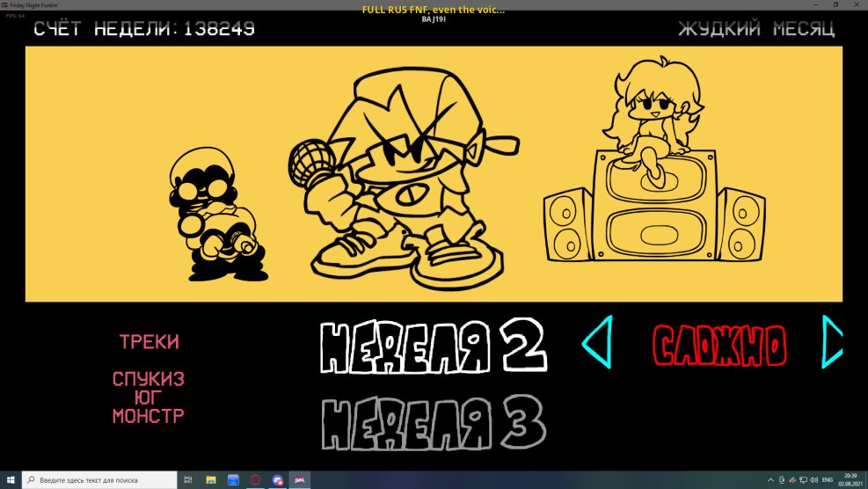The width and height of the screenshot is (868, 489).
Task: Select the НЕДЕЛЯ 3 week entry
Action: point(432,422)
